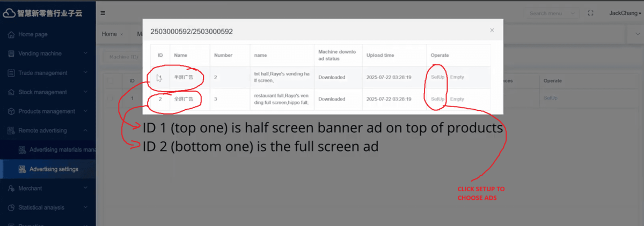Switch to the Home tab
Viewport: 644px width, 226px height.
tap(109, 34)
